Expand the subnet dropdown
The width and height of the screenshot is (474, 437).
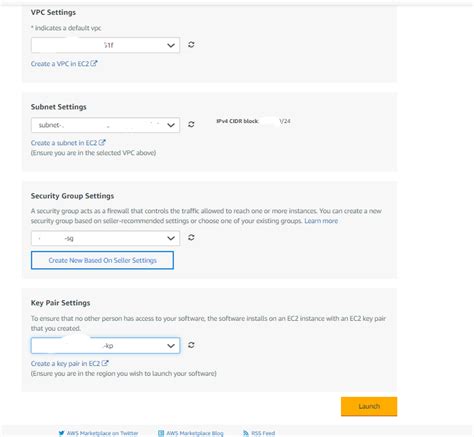point(105,125)
